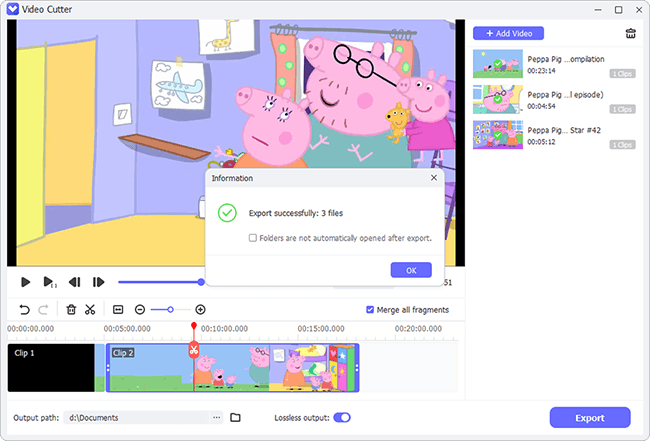Zoom out the timeline with minus icon

coord(140,310)
